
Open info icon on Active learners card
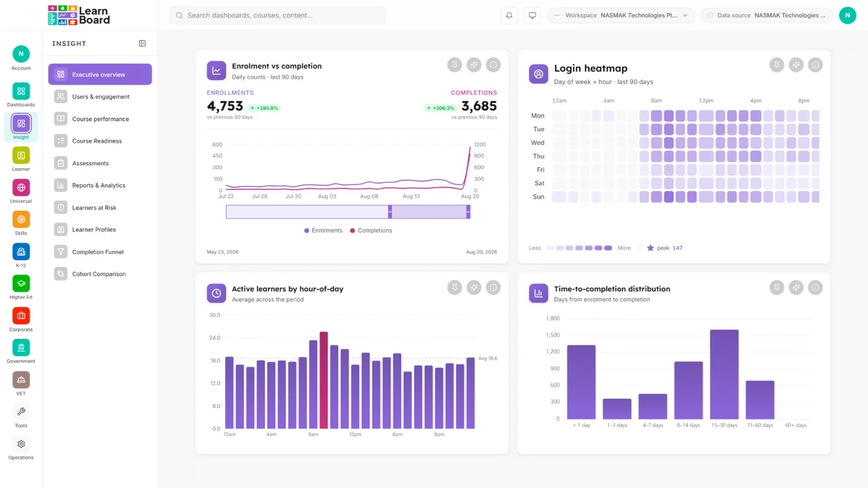[494, 287]
